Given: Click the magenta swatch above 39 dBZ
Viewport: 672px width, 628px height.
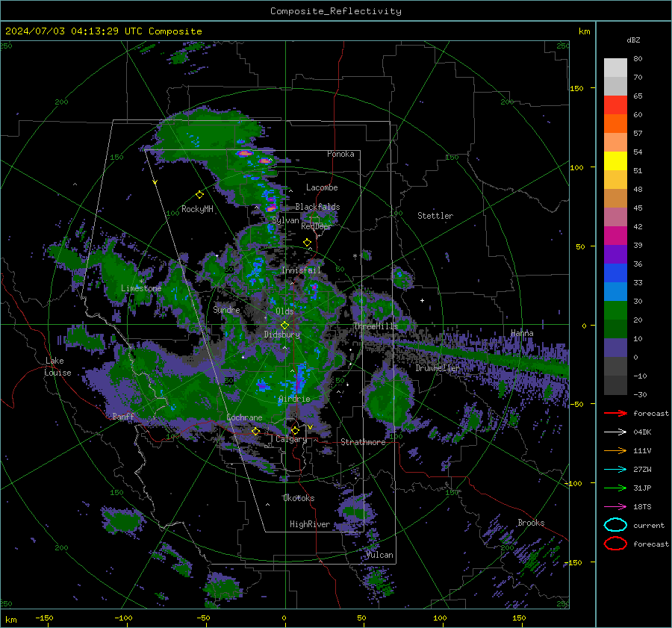Looking at the screenshot, I should pos(615,235).
